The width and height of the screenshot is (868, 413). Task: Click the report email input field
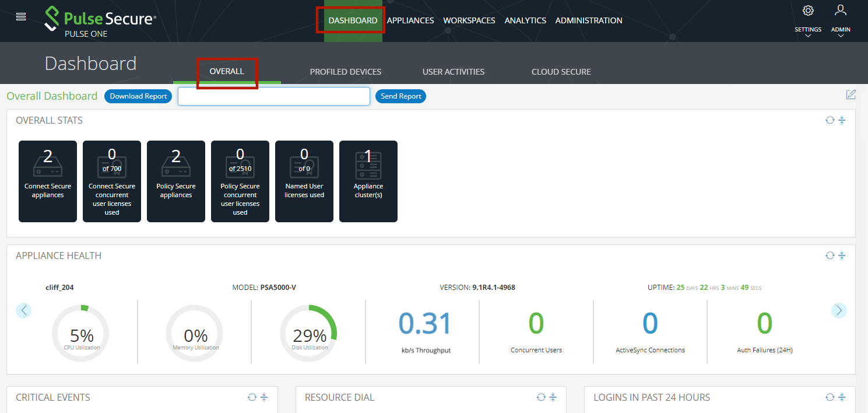(x=273, y=96)
